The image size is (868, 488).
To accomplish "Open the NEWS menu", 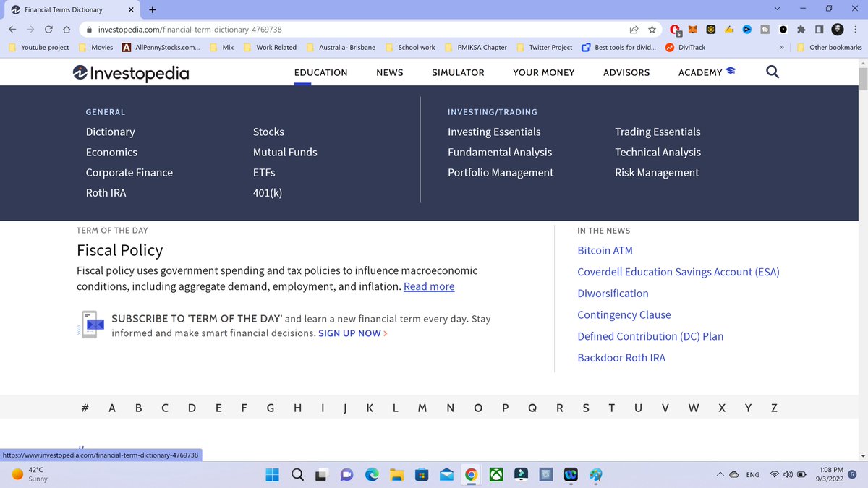I will (x=390, y=72).
